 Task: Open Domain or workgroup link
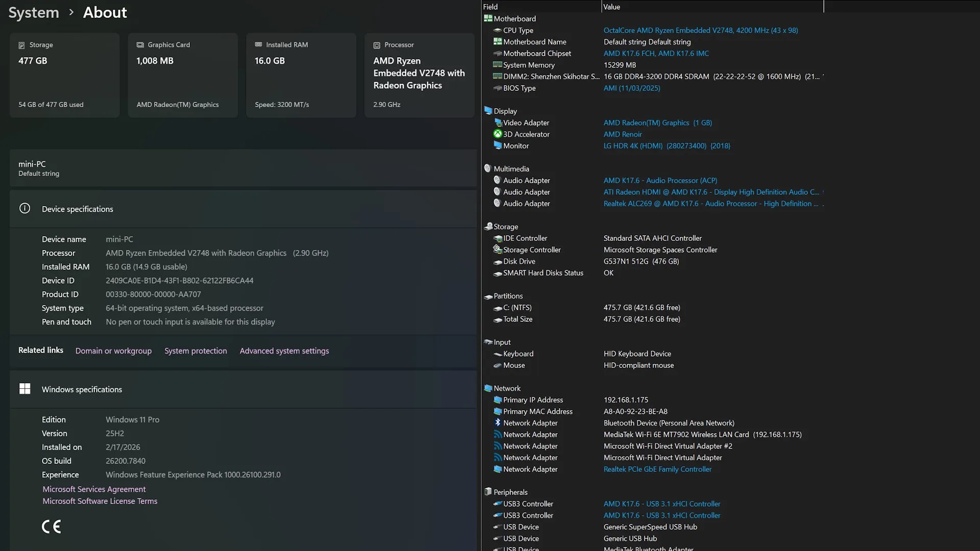click(x=113, y=351)
